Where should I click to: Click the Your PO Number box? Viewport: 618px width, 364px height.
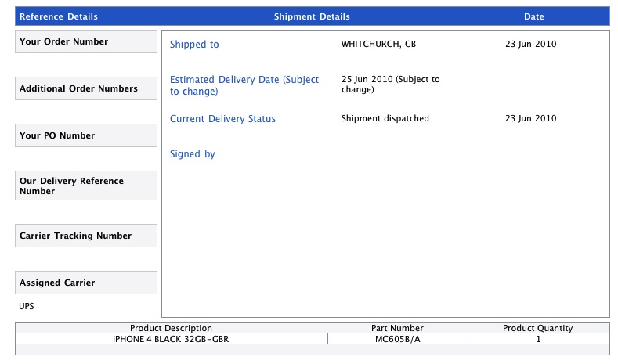pyautogui.click(x=86, y=135)
